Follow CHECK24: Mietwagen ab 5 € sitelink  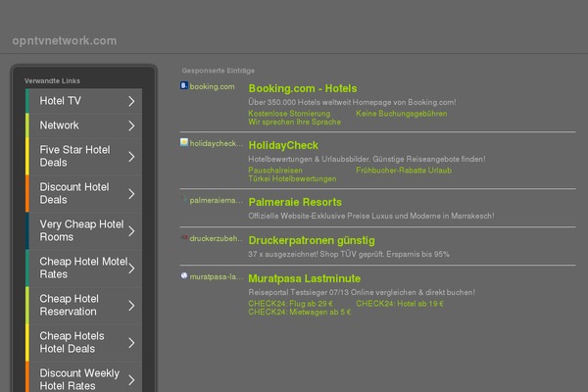click(x=299, y=312)
